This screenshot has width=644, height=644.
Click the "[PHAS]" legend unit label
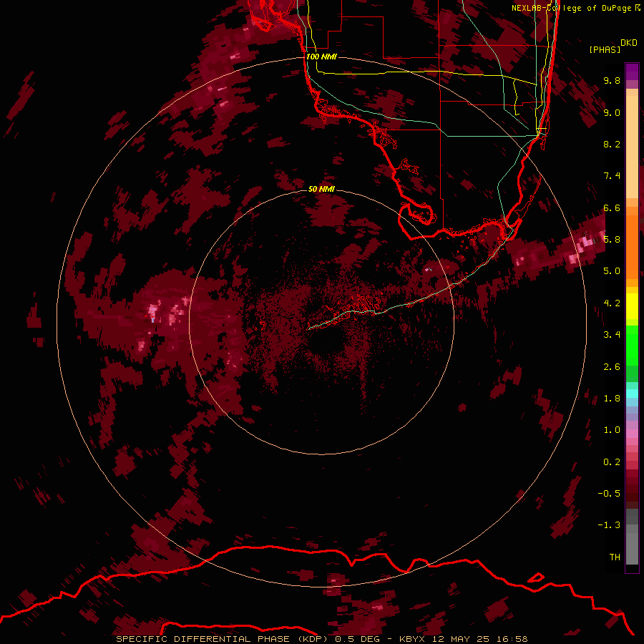605,49
